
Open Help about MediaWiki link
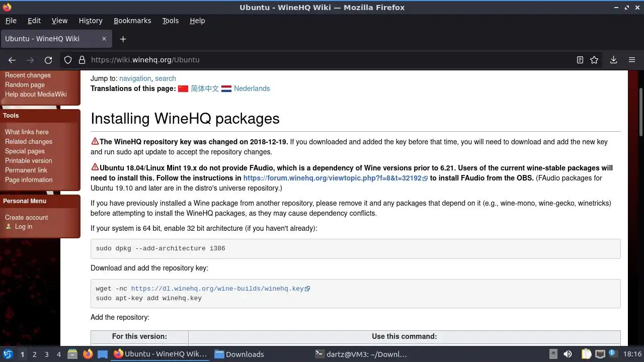36,95
